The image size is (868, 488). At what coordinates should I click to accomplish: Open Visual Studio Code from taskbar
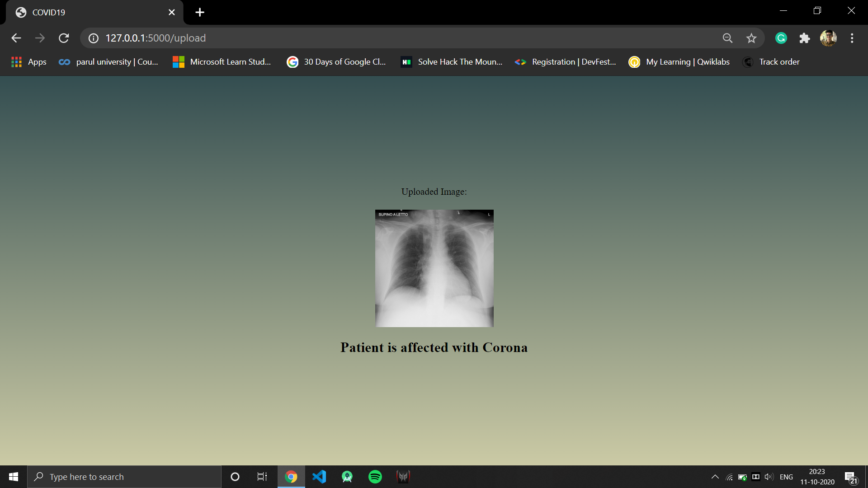pyautogui.click(x=319, y=477)
